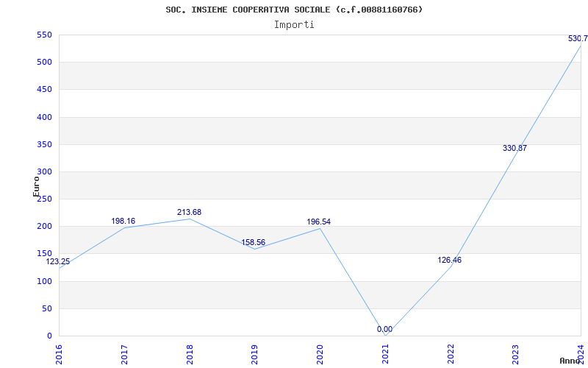Click the 158.56 data label
The width and height of the screenshot is (588, 368).
[253, 242]
